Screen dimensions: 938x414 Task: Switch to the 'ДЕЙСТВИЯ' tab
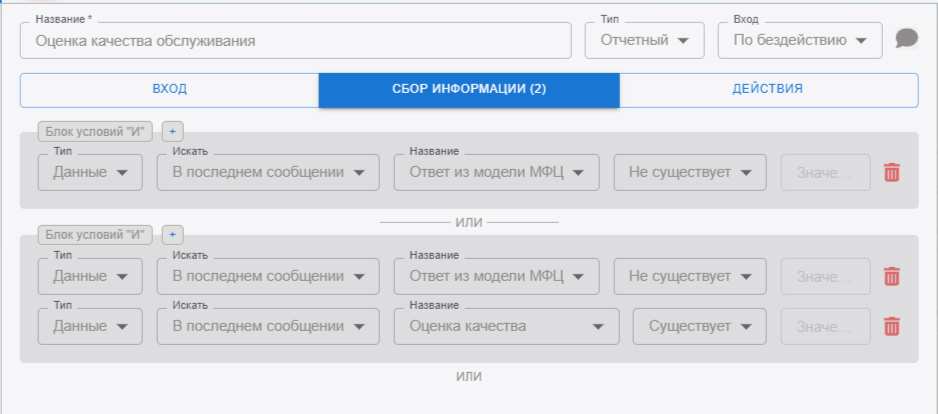pos(768,89)
